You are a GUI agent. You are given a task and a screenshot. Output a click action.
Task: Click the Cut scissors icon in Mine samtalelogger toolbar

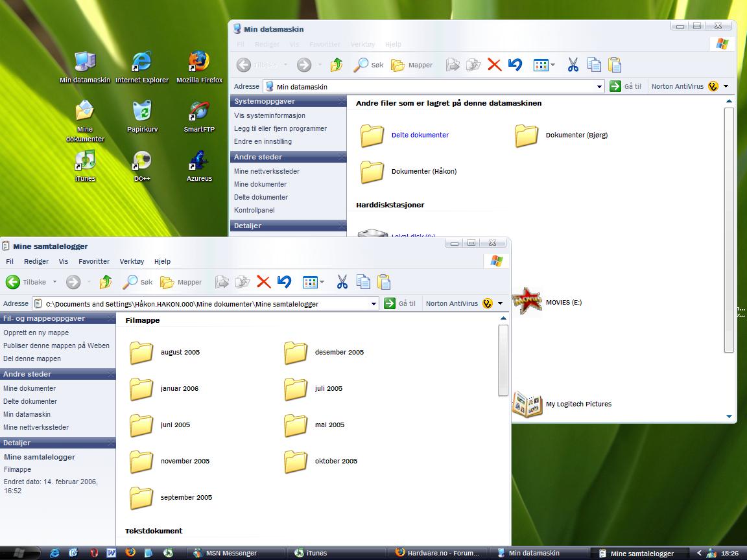click(342, 282)
